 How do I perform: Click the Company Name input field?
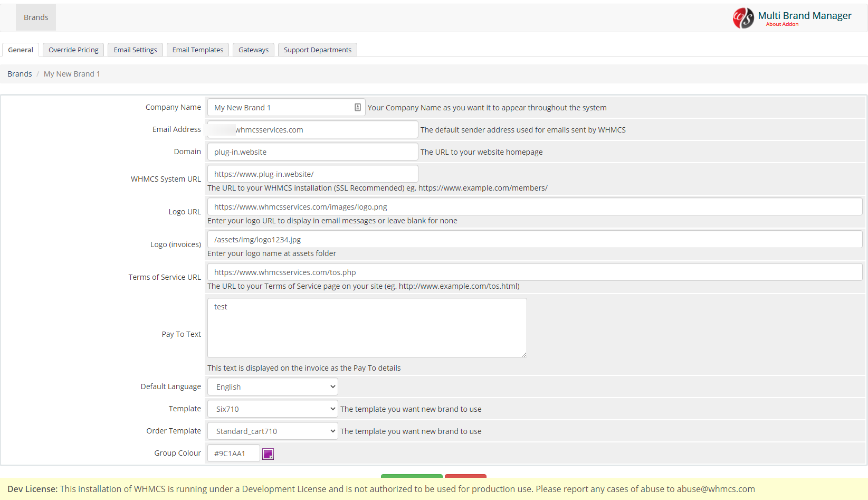coord(287,107)
